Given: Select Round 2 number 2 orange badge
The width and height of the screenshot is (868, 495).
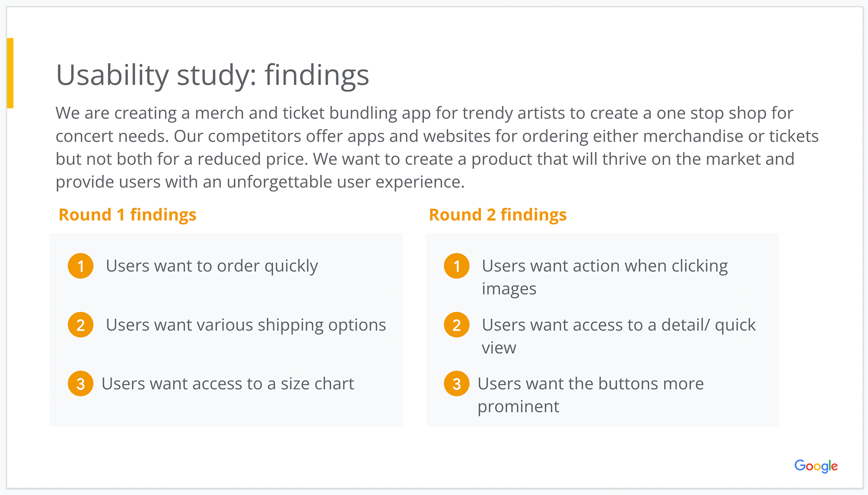Looking at the screenshot, I should (x=457, y=325).
